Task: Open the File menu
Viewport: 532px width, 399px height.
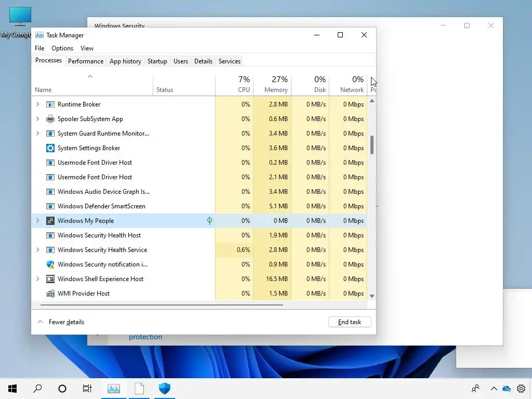Action: coord(39,48)
